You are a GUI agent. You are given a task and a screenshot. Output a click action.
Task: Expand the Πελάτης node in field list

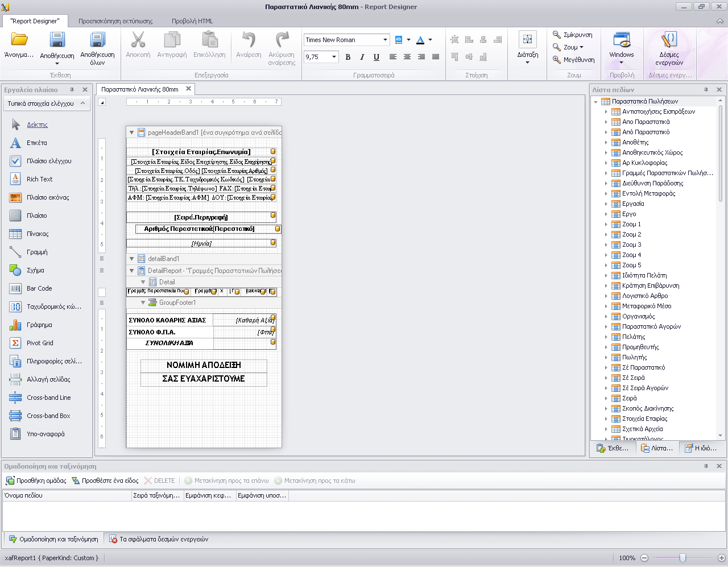606,337
